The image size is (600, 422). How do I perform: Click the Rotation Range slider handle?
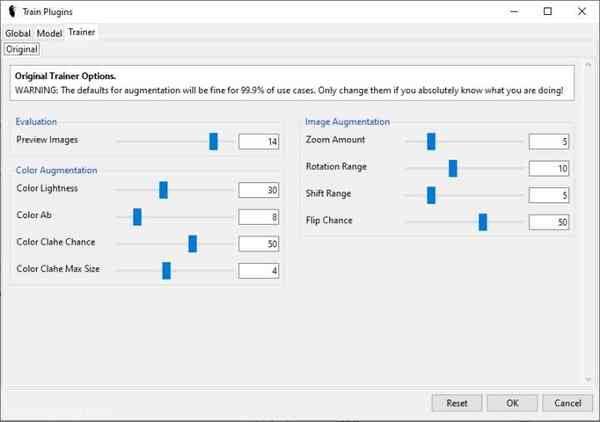(453, 168)
